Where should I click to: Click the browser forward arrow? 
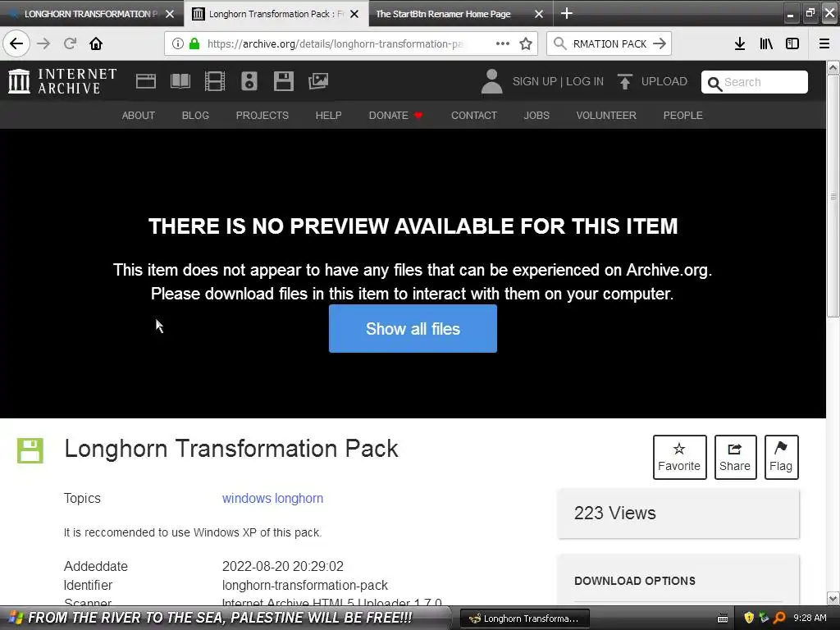[x=43, y=43]
